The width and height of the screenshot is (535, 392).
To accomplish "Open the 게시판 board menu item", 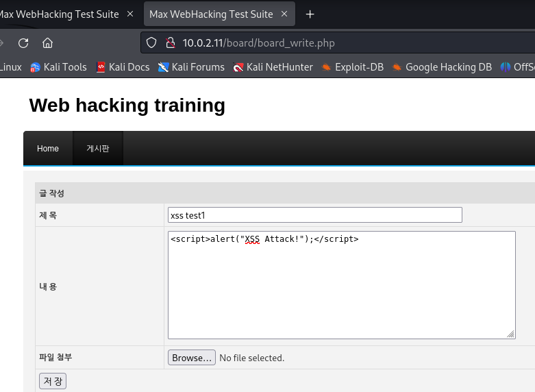I will [98, 149].
